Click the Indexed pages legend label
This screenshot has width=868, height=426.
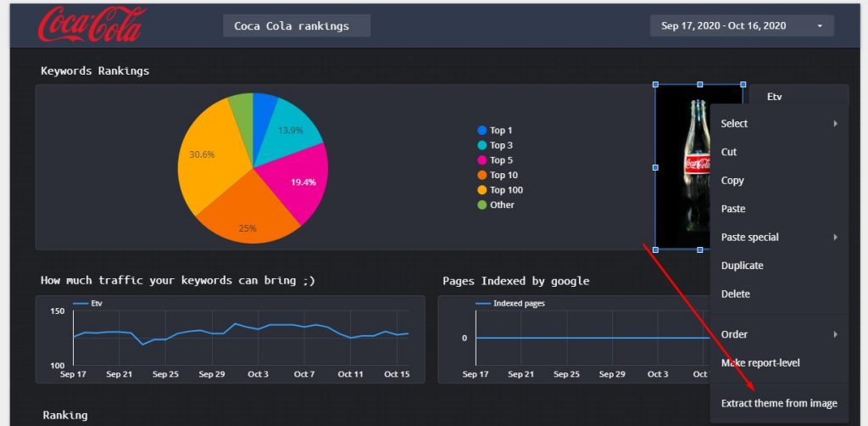point(519,304)
